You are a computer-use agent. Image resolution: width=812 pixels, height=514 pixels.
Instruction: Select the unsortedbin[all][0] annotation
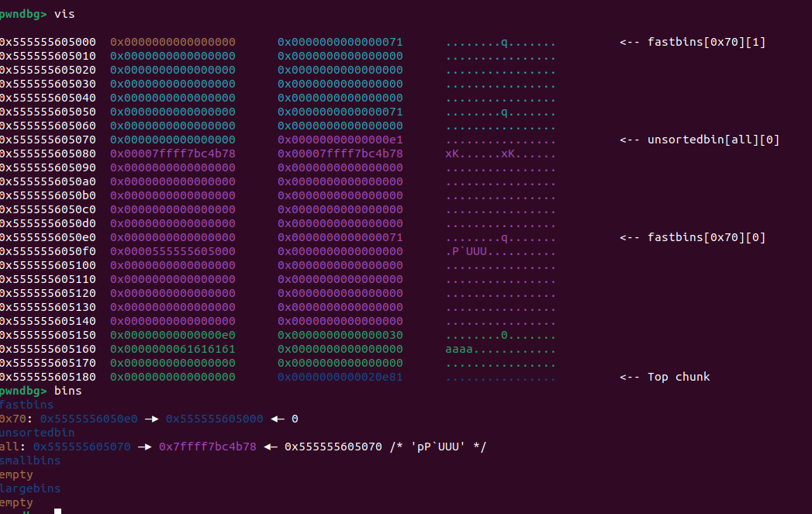click(713, 140)
